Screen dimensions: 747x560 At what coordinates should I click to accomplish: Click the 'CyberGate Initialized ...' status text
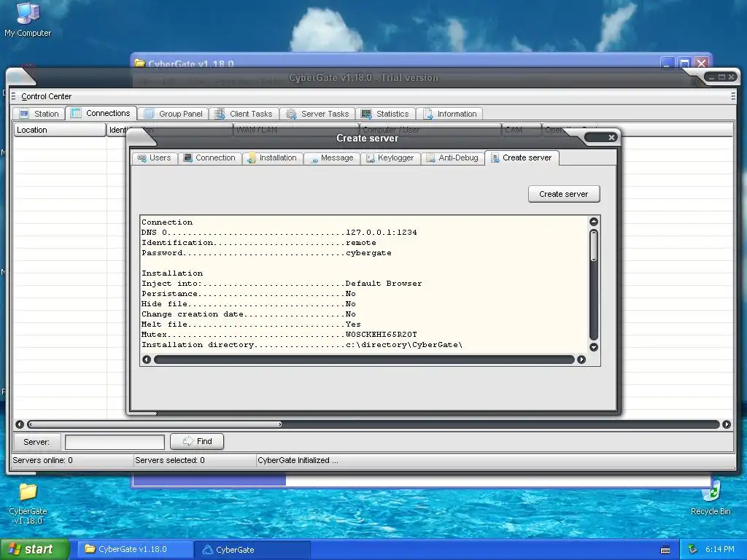point(298,461)
